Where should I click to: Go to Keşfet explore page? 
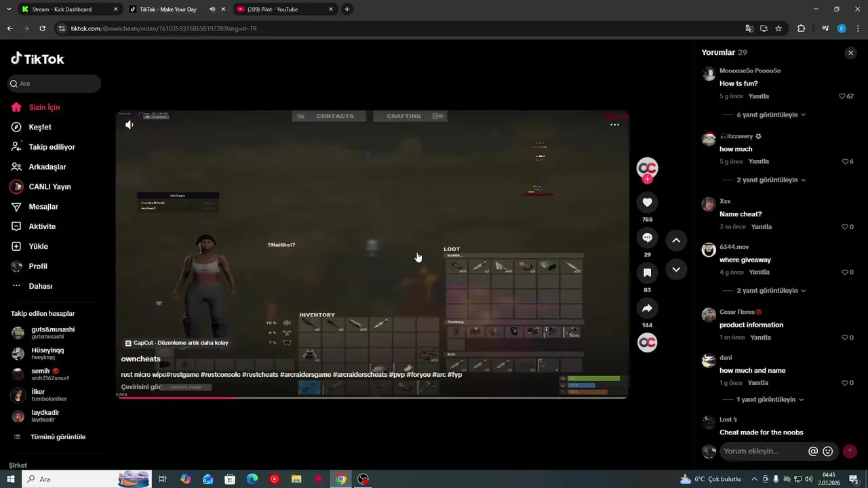[40, 127]
